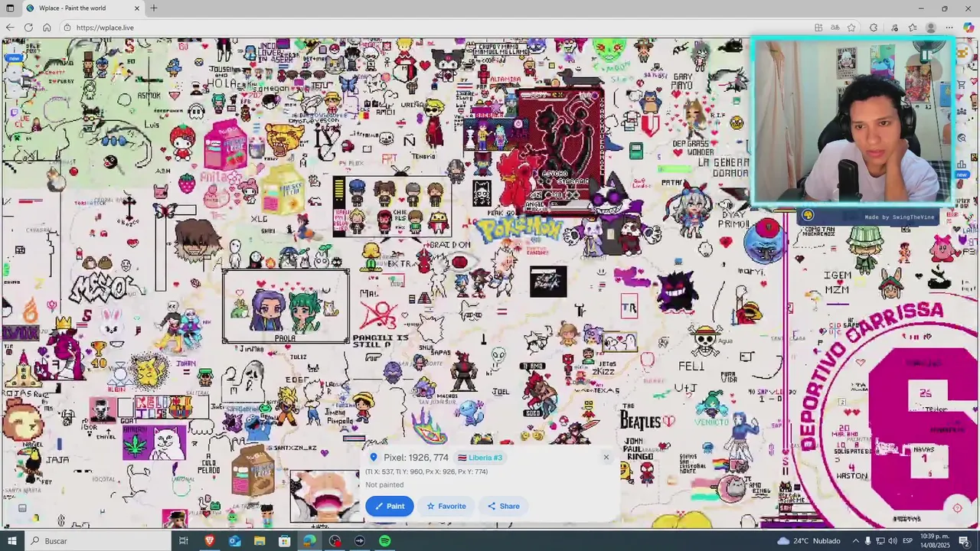Image resolution: width=980 pixels, height=551 pixels.
Task: Click the Favorite button in pixel popup
Action: point(446,506)
